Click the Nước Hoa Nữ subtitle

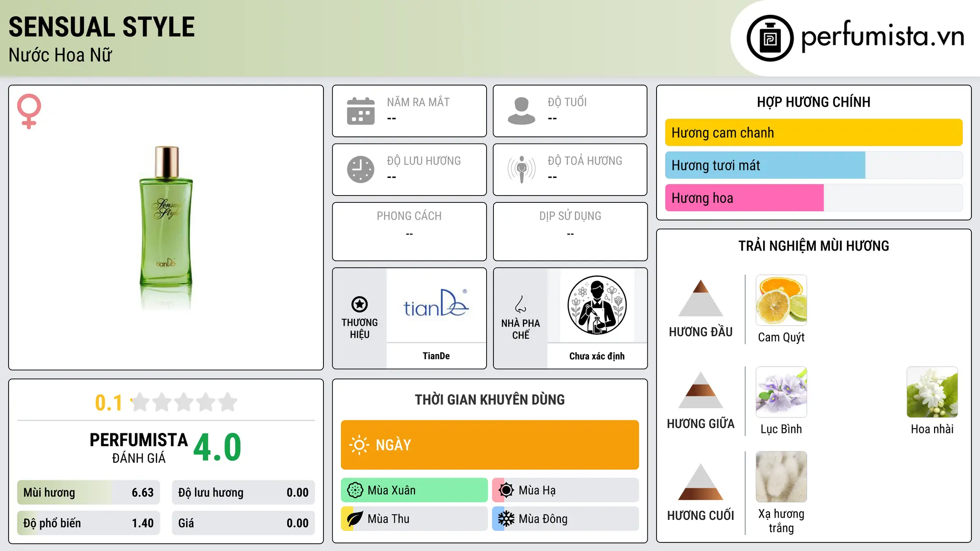pyautogui.click(x=60, y=55)
